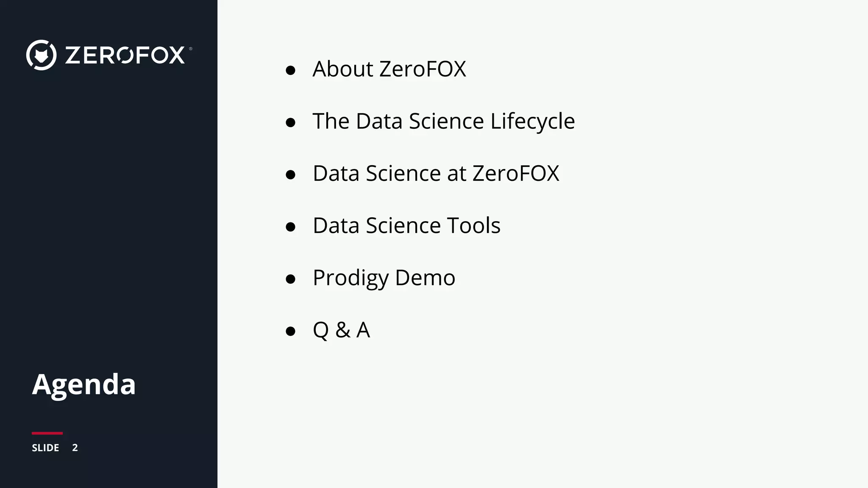Click the bullet before Data Science at ZeroFOX
This screenshot has height=488, width=868.
290,175
